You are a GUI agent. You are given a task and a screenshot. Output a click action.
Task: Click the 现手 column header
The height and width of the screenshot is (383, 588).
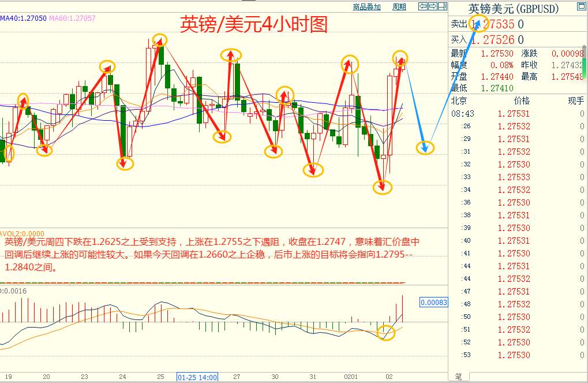576,101
